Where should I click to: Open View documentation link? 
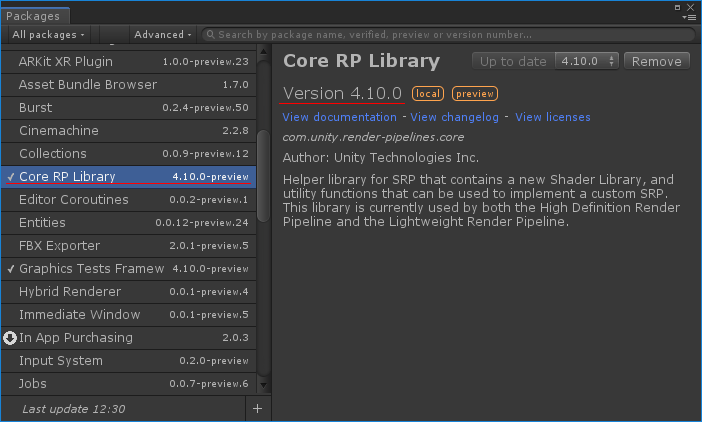pos(339,117)
